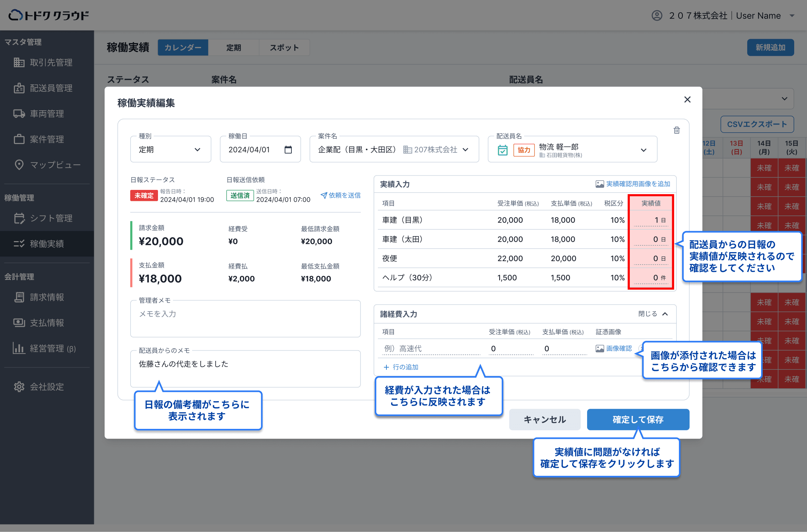The height and width of the screenshot is (532, 807).
Task: Open 取引先管理 in sidebar
Action: pos(47,63)
